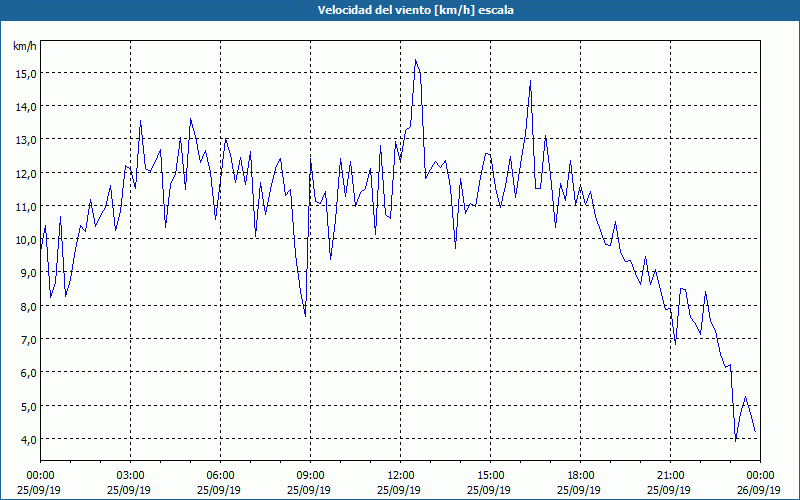Select the '7,0' y-axis label

tap(29, 340)
